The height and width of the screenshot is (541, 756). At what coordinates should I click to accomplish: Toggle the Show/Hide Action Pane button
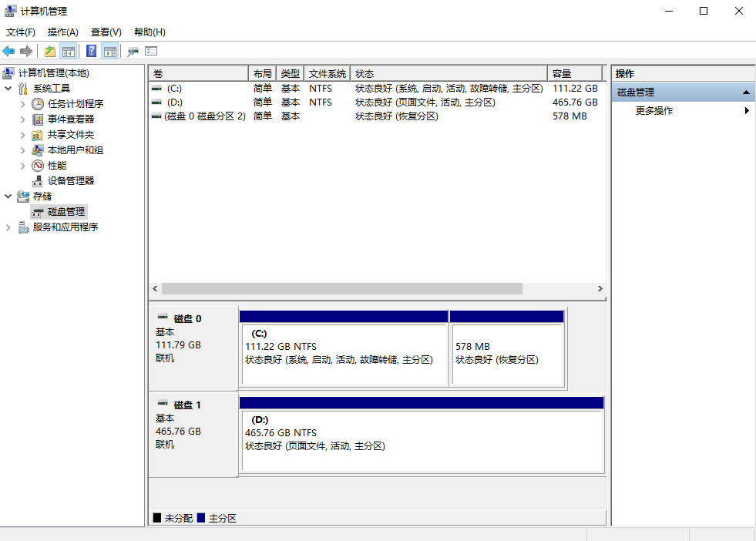click(x=110, y=51)
